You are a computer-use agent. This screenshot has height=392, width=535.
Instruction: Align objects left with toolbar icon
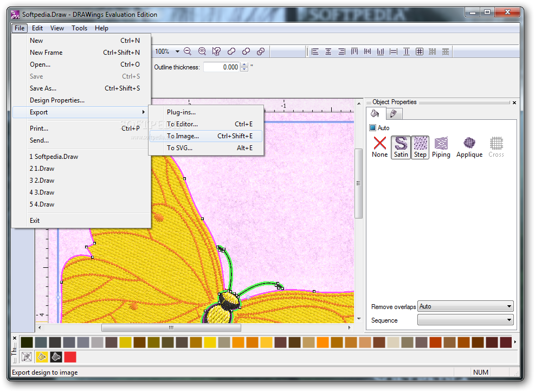coord(315,52)
